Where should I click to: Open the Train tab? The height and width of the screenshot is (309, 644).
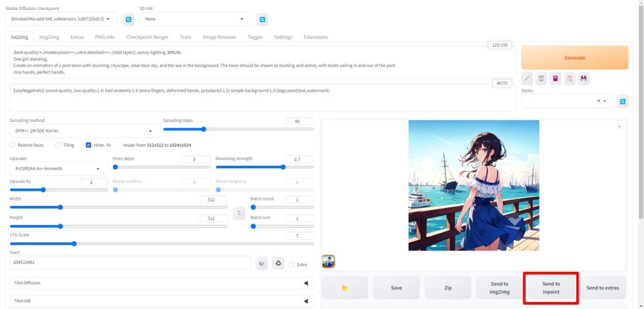point(186,37)
